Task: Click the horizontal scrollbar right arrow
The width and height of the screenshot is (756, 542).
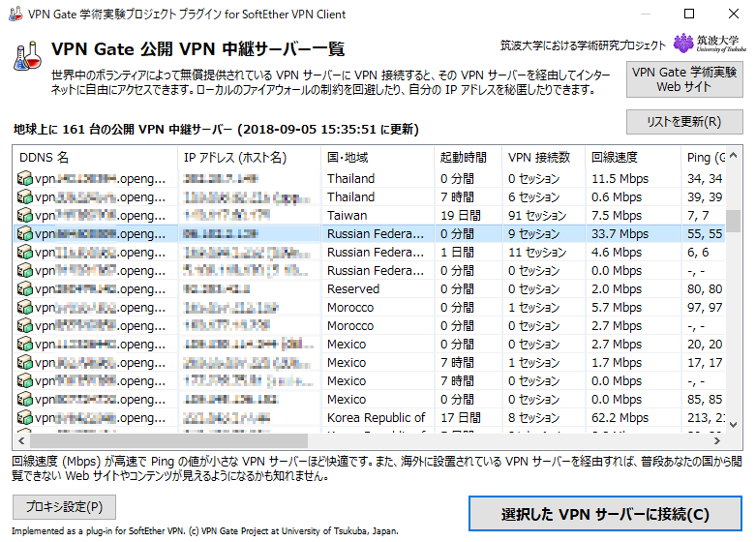Action: (717, 440)
